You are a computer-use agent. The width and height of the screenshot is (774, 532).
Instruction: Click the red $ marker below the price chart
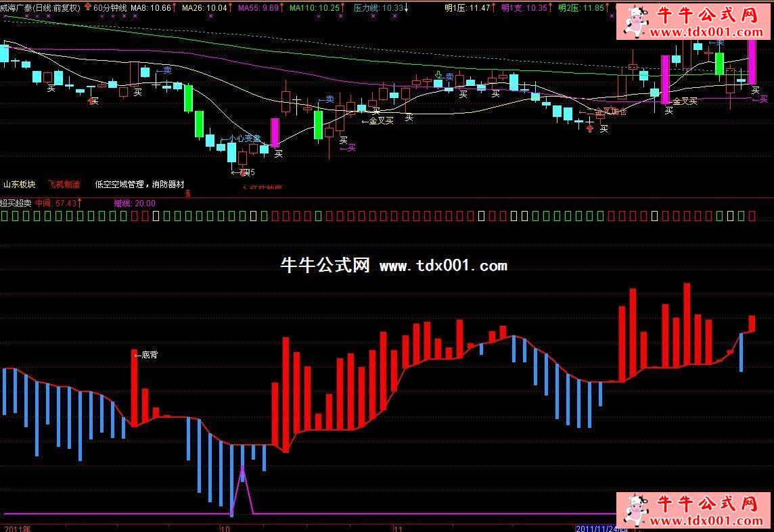click(x=187, y=193)
